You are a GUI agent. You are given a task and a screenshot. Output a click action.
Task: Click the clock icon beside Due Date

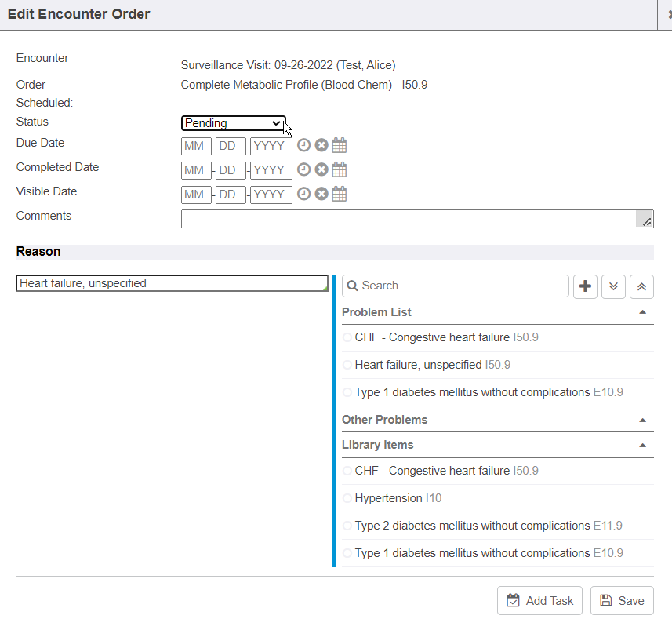pyautogui.click(x=303, y=146)
